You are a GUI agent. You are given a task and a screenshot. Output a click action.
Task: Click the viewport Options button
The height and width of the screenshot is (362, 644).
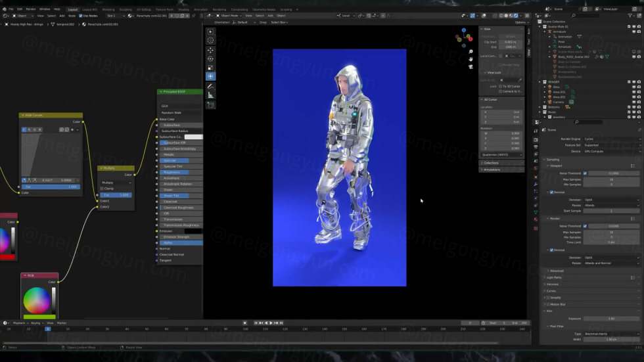pyautogui.click(x=520, y=22)
